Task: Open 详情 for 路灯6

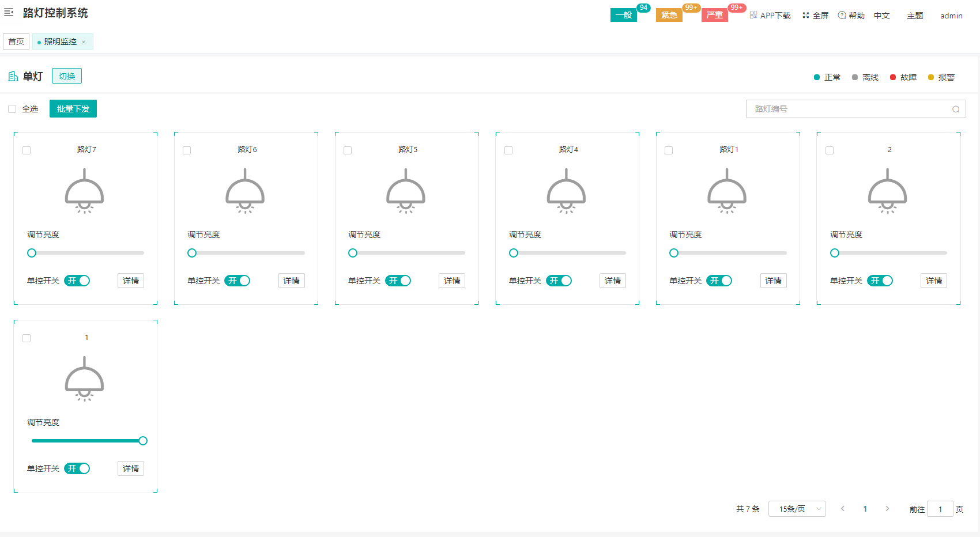Action: pyautogui.click(x=292, y=281)
